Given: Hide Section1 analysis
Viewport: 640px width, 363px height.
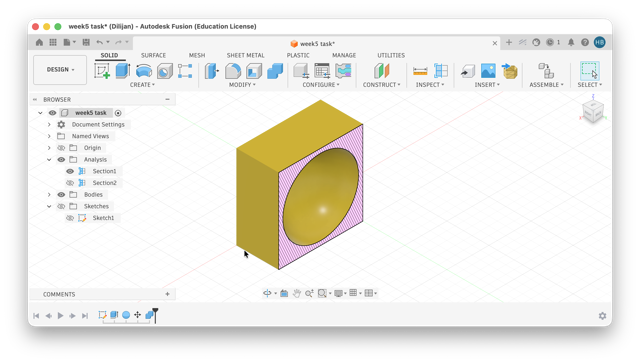Looking at the screenshot, I should tap(70, 171).
